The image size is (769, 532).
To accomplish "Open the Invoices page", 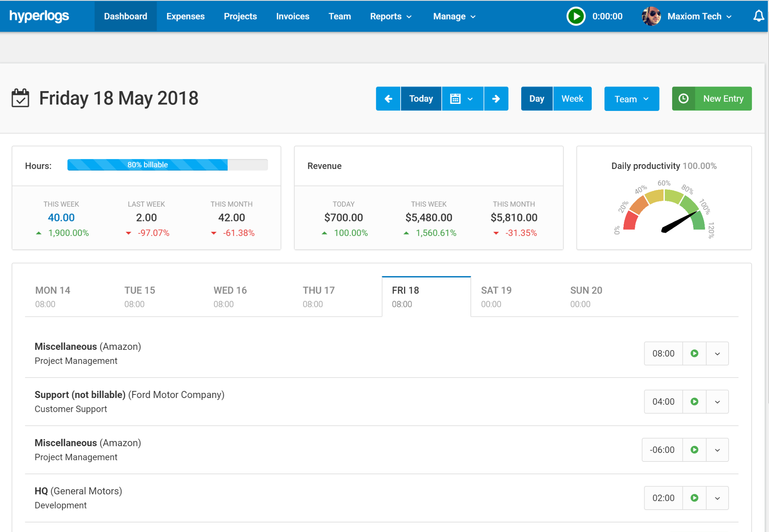I will [x=292, y=16].
